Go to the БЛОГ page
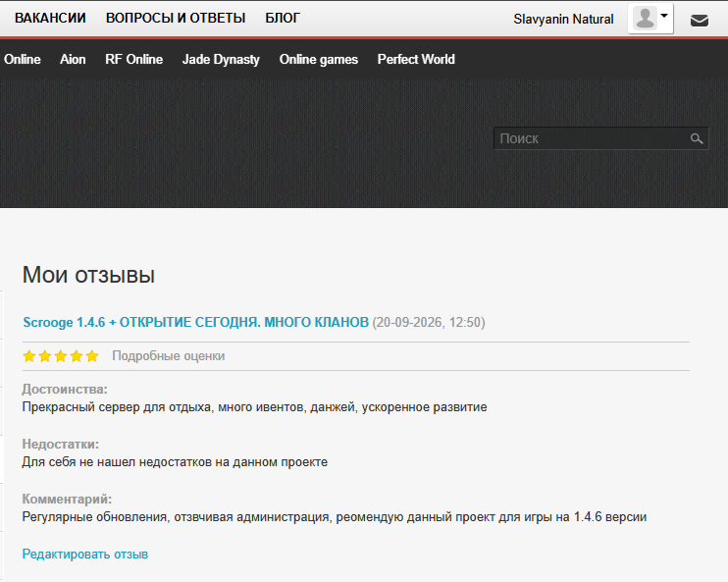 (283, 18)
